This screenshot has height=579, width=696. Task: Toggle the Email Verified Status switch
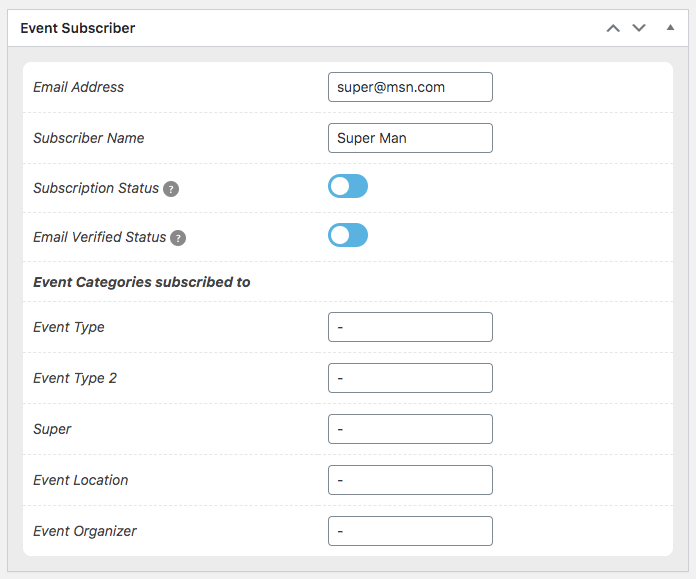(x=348, y=235)
